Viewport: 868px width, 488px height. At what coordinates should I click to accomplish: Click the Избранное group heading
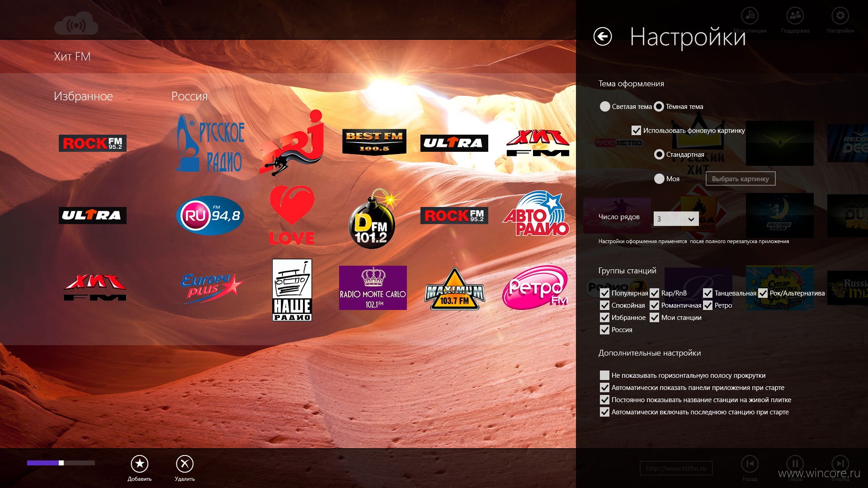tap(83, 96)
